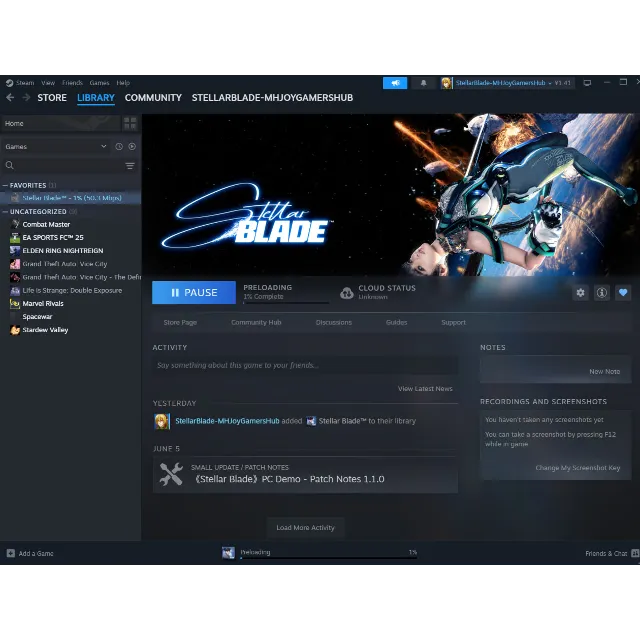Screen dimensions: 640x640
Task: Click the preloading progress bar under PRELOADING
Action: click(x=286, y=303)
